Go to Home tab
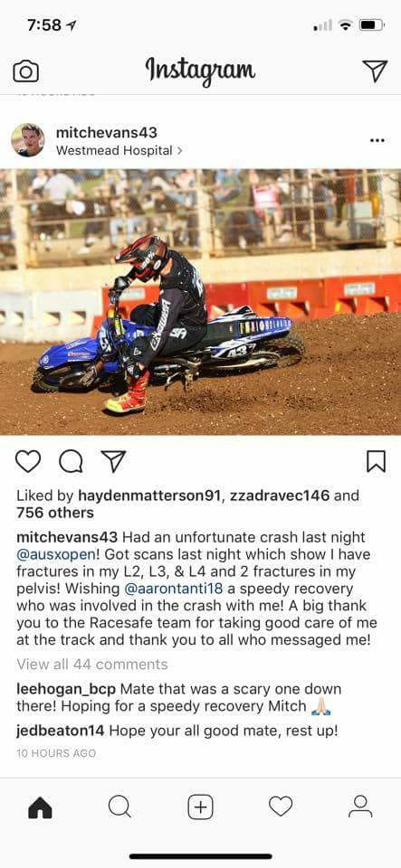The image size is (401, 868). (x=40, y=807)
